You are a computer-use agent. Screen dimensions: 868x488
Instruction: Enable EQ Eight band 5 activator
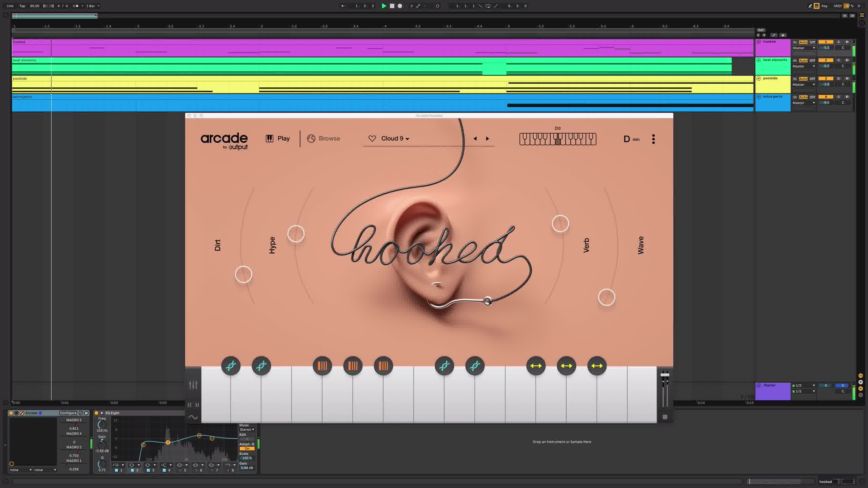pos(180,470)
